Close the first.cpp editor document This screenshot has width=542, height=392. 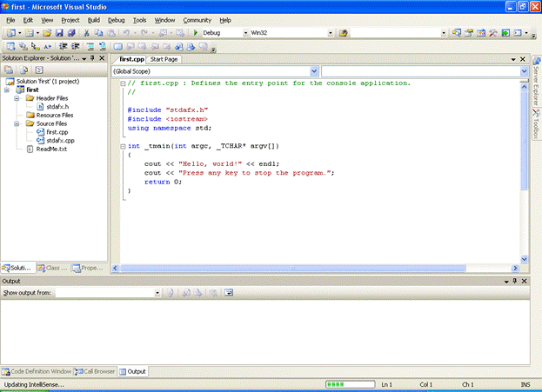click(x=523, y=59)
